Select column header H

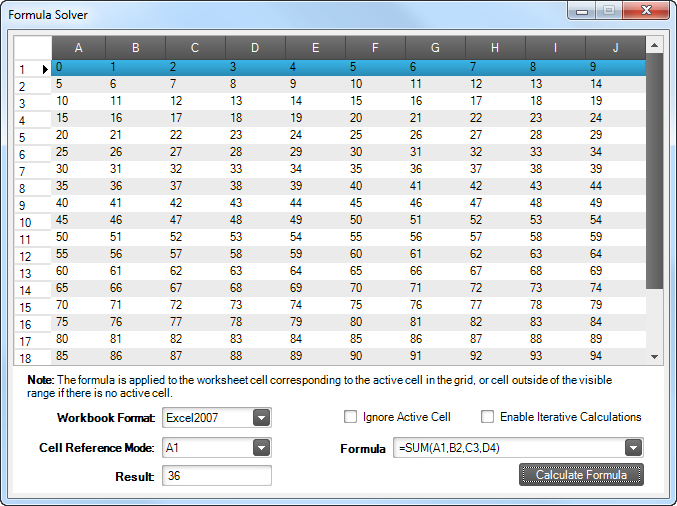point(495,47)
